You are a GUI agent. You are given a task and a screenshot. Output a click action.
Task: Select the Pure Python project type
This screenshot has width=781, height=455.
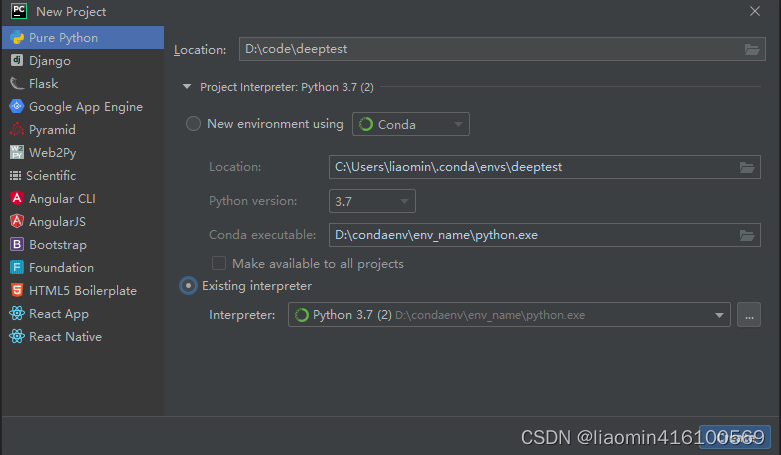[x=83, y=37]
